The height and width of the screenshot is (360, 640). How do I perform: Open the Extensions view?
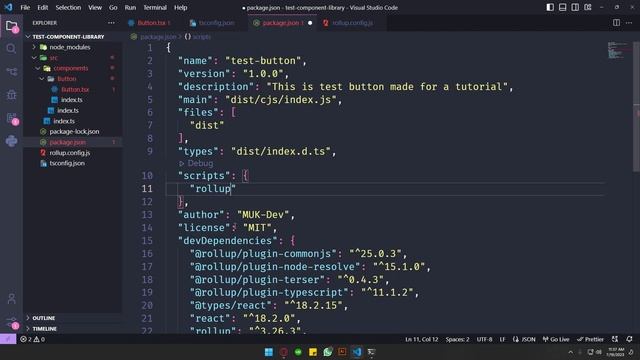11,118
